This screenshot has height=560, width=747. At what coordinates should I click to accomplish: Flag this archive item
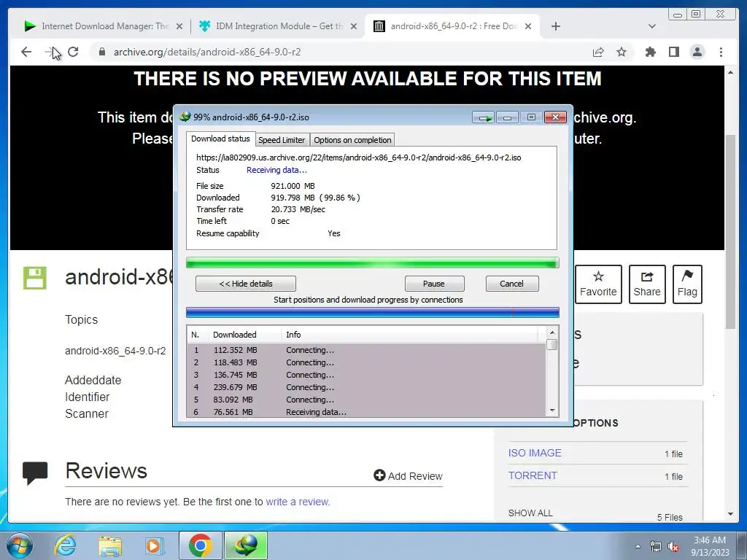(x=687, y=284)
